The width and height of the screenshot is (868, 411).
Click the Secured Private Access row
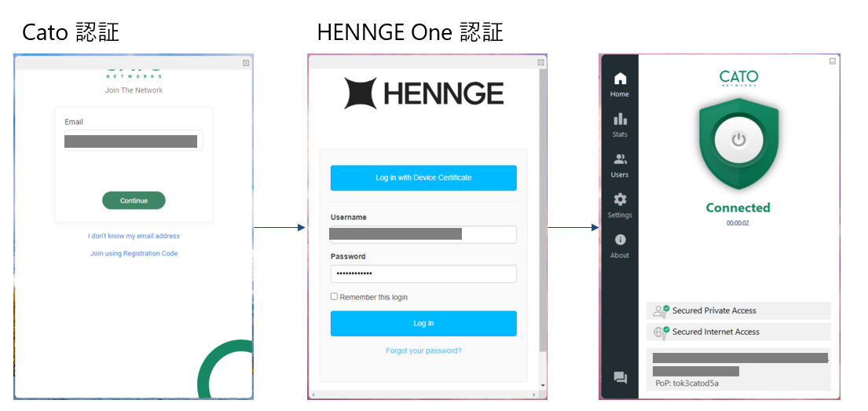click(x=738, y=310)
